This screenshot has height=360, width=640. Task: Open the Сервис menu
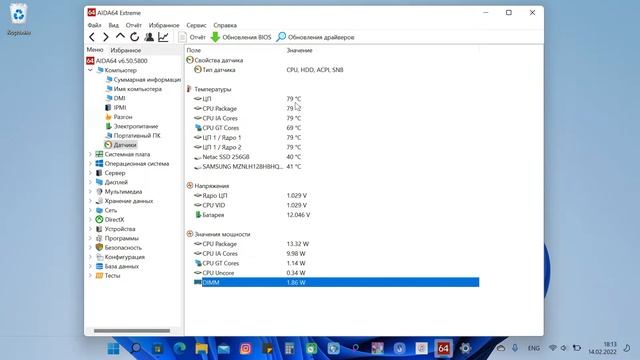(196, 25)
